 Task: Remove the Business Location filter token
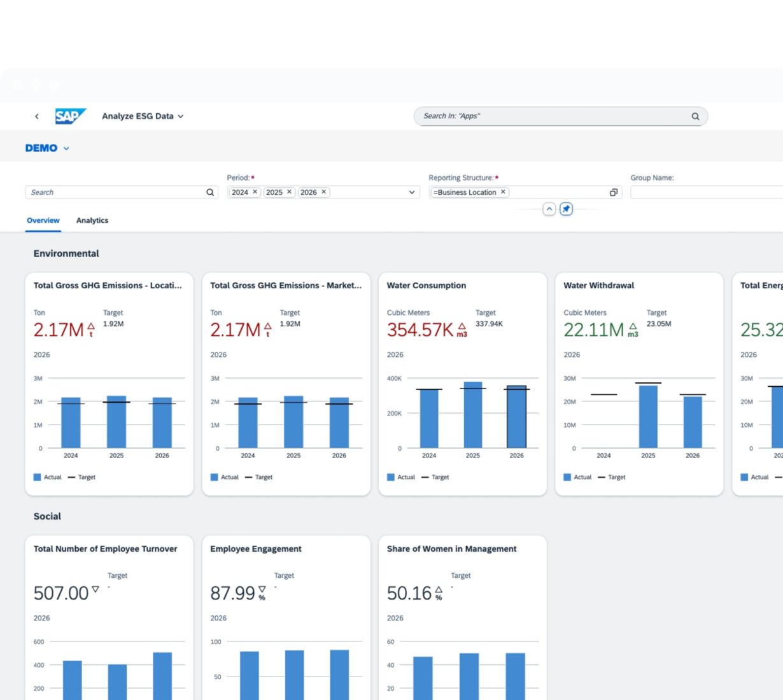503,192
